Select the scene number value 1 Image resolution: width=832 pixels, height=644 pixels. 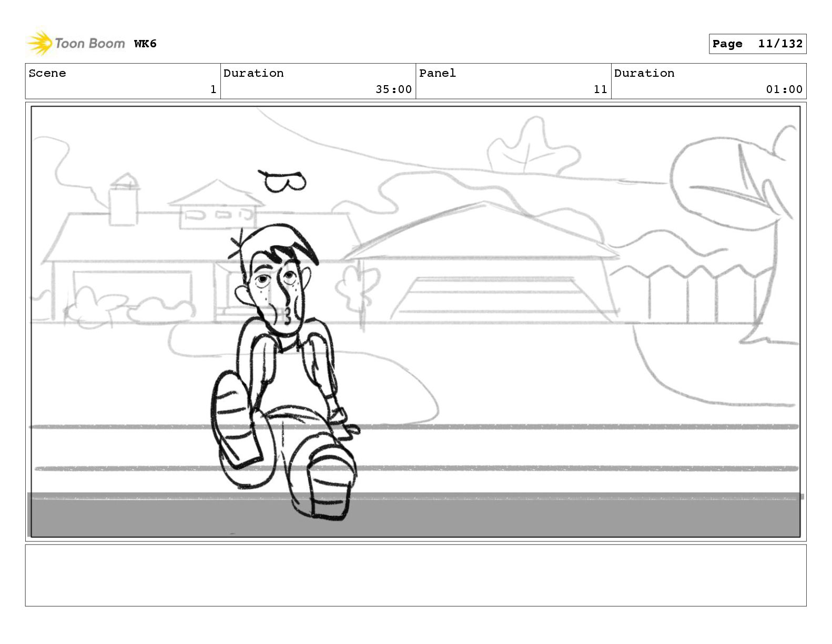213,89
